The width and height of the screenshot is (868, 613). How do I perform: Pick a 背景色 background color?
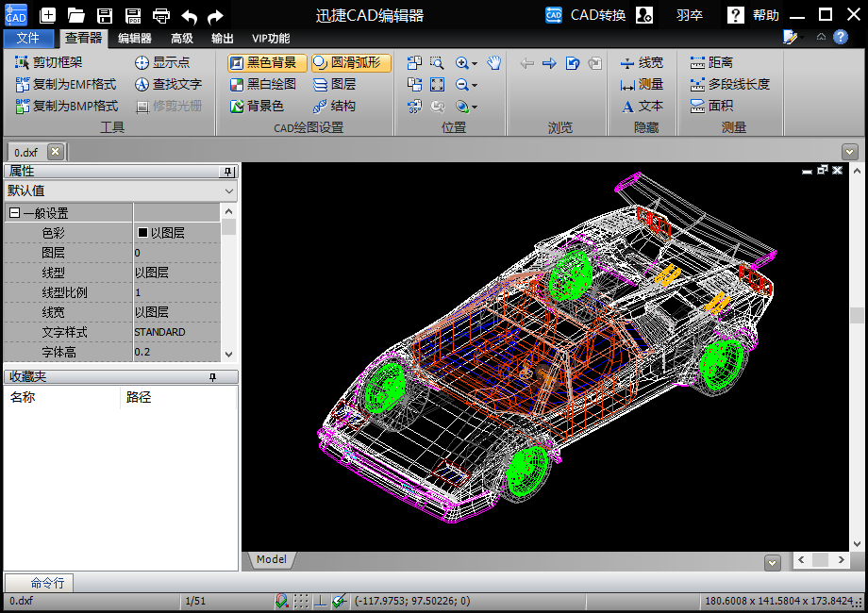pos(257,106)
